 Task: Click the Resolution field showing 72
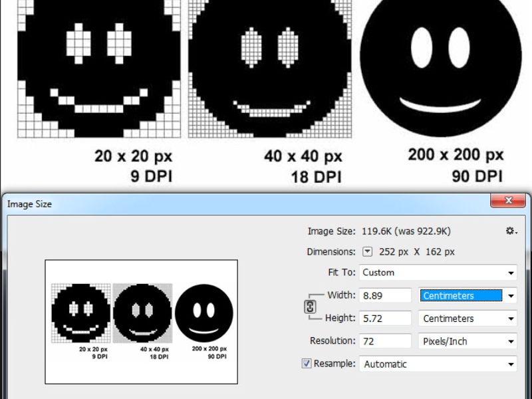(x=385, y=341)
